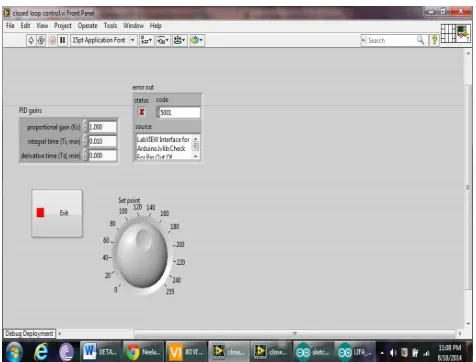Viewport: 476px width, 362px height.
Task: Pause the VI with the Pause button
Action: [x=62, y=40]
